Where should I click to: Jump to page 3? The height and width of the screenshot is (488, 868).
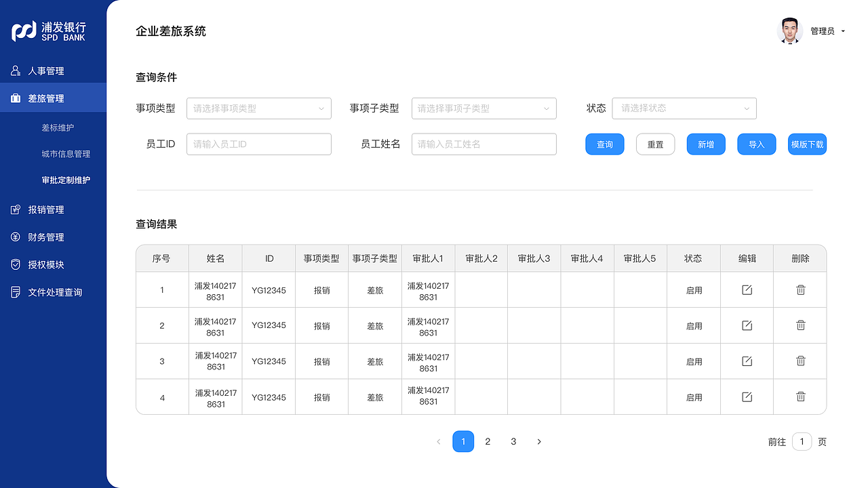[513, 442]
